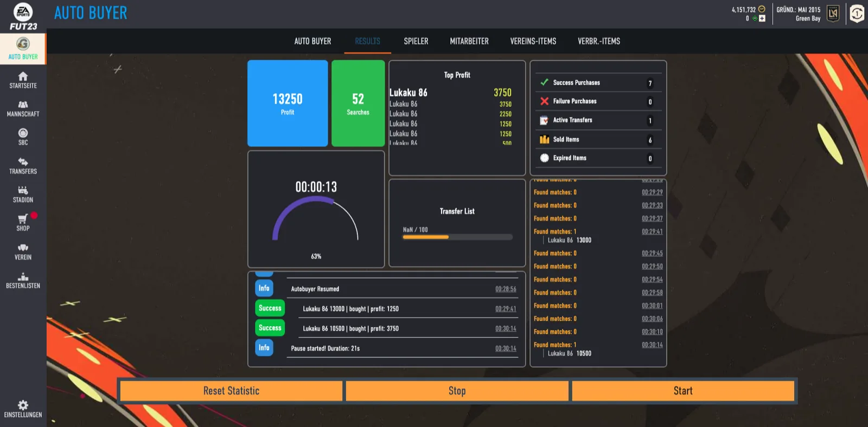Click the Auto Buyer page title
Image resolution: width=868 pixels, height=427 pixels.
91,13
